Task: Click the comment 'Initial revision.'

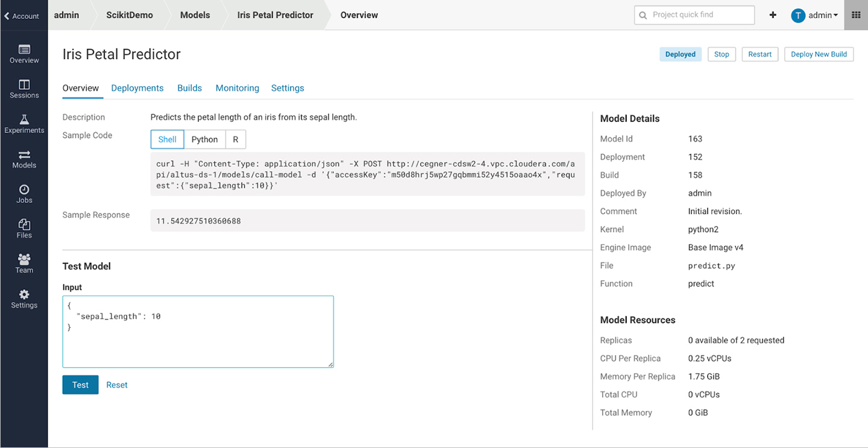Action: click(x=715, y=211)
